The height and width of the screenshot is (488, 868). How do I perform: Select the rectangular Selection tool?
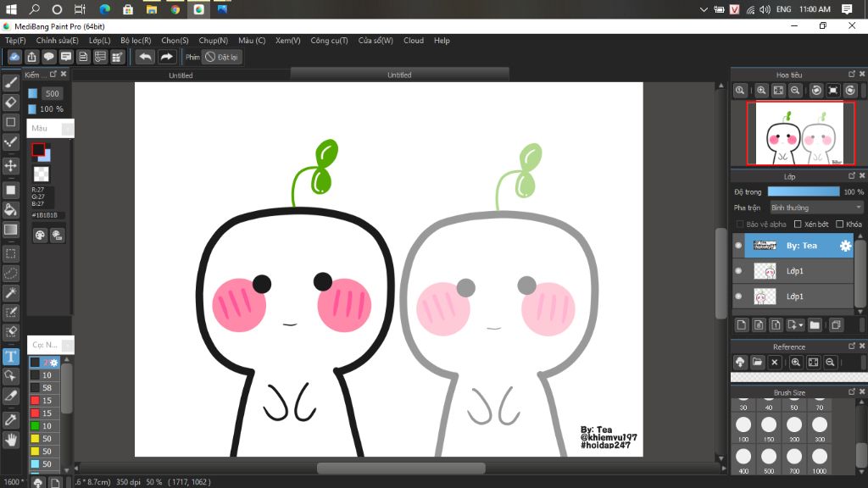[10, 253]
